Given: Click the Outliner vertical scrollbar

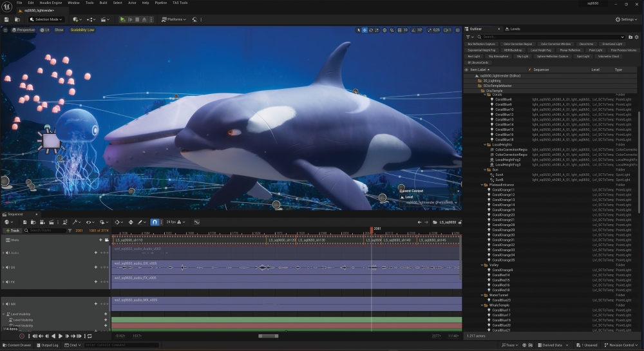Looking at the screenshot, I should (639, 162).
